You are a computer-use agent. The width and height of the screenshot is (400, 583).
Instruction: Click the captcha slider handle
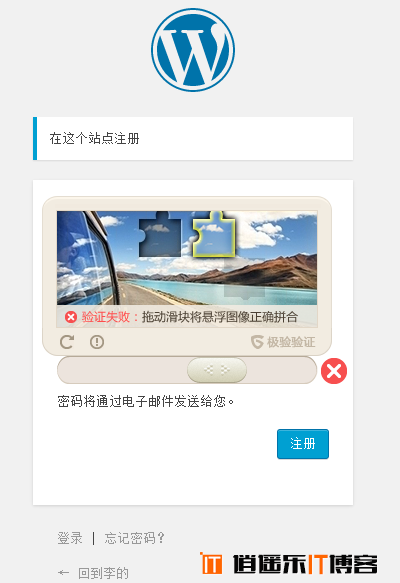click(x=217, y=370)
